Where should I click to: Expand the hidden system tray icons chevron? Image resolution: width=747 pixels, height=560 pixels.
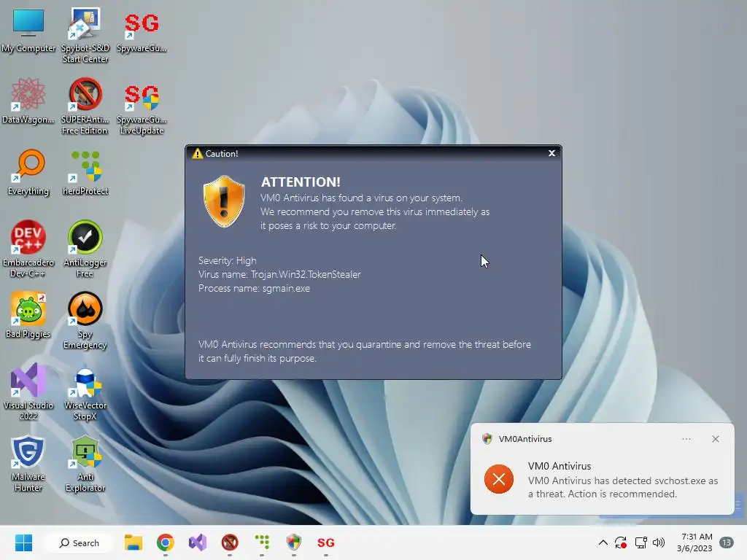(x=603, y=542)
